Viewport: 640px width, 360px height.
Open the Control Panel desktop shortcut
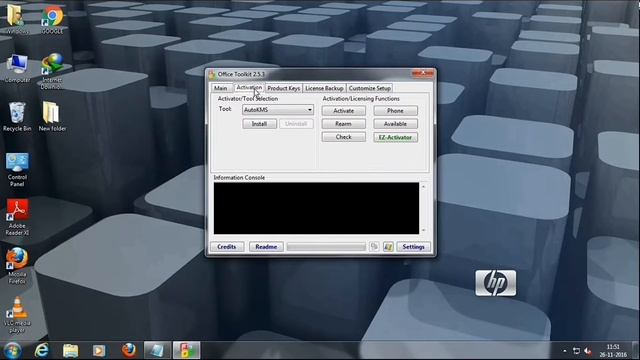click(17, 170)
